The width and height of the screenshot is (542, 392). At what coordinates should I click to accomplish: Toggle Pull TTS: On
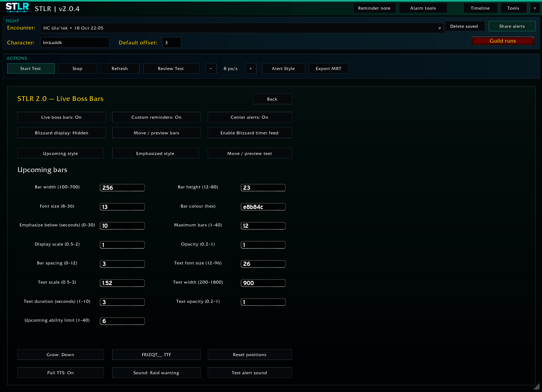pyautogui.click(x=60, y=373)
